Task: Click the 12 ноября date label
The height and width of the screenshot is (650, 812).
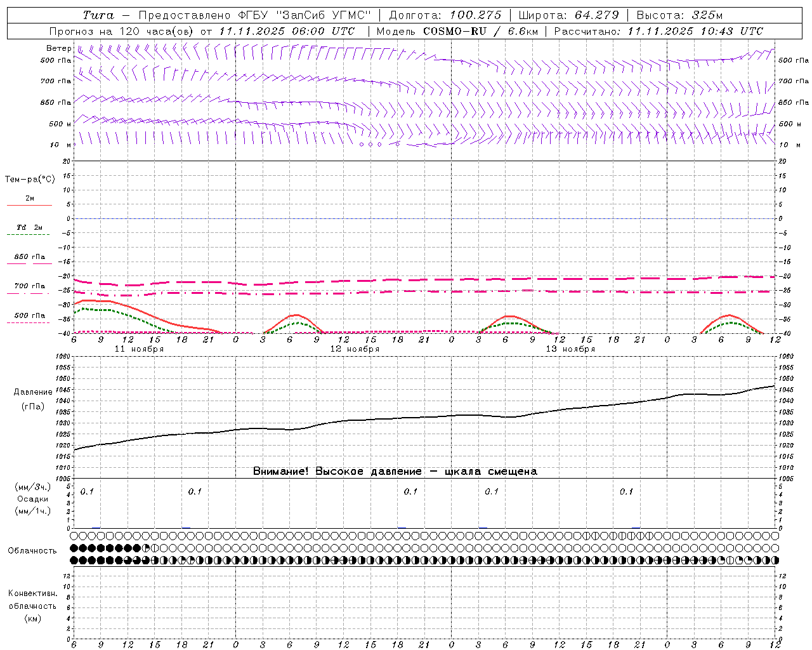Action: click(x=355, y=349)
